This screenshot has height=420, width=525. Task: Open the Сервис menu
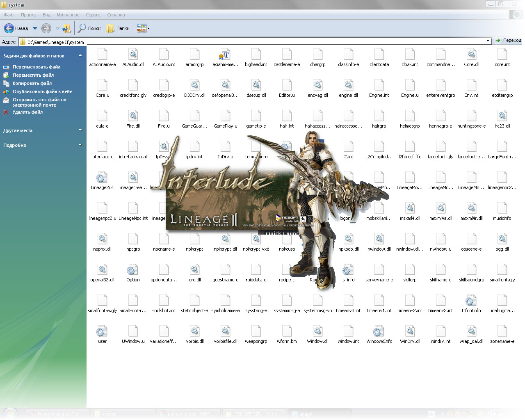click(93, 15)
